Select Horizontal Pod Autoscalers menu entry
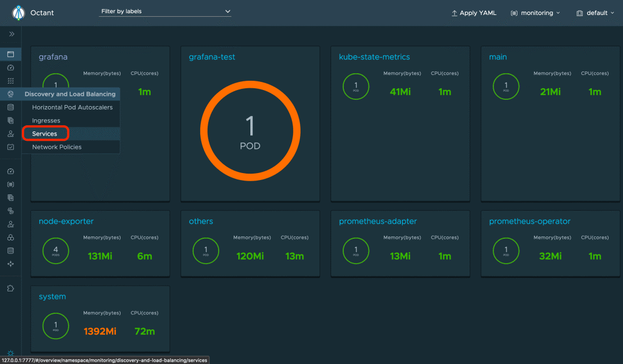Viewport: 623px width, 364px height. coord(71,107)
